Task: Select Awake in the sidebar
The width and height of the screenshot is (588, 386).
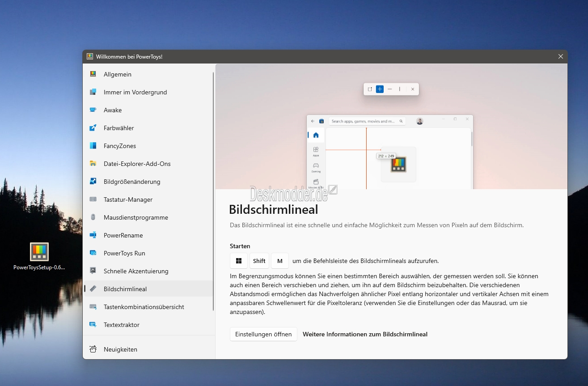Action: click(148, 110)
